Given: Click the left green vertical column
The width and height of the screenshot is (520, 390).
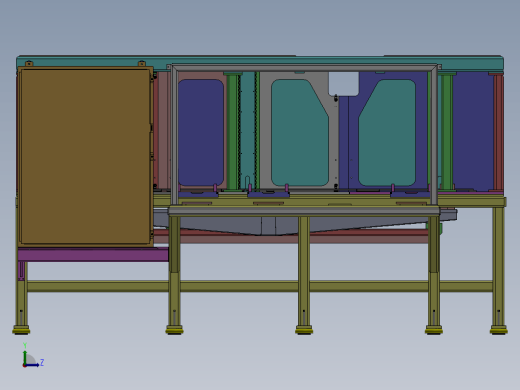Looking at the screenshot, I should click(x=232, y=132).
